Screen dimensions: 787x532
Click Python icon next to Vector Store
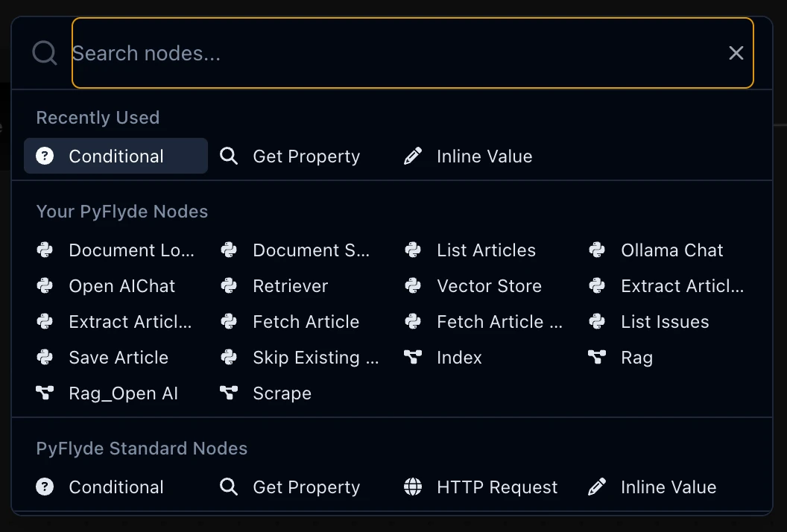tap(413, 285)
